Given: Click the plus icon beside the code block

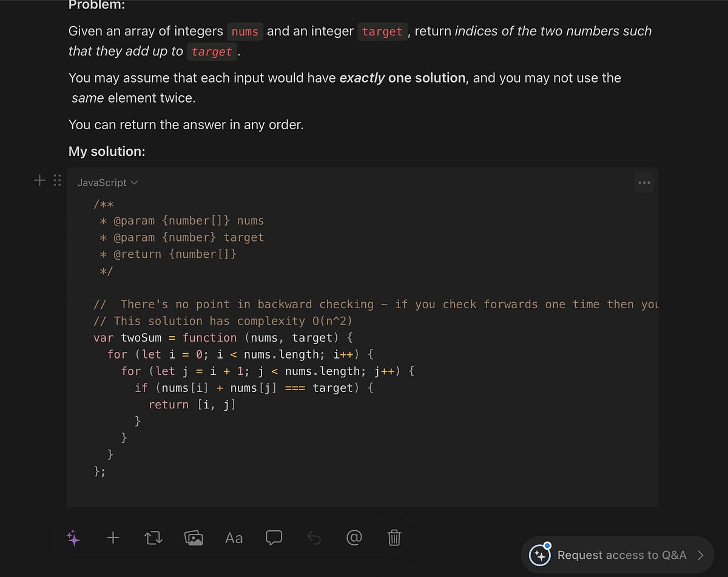Looking at the screenshot, I should [x=39, y=180].
